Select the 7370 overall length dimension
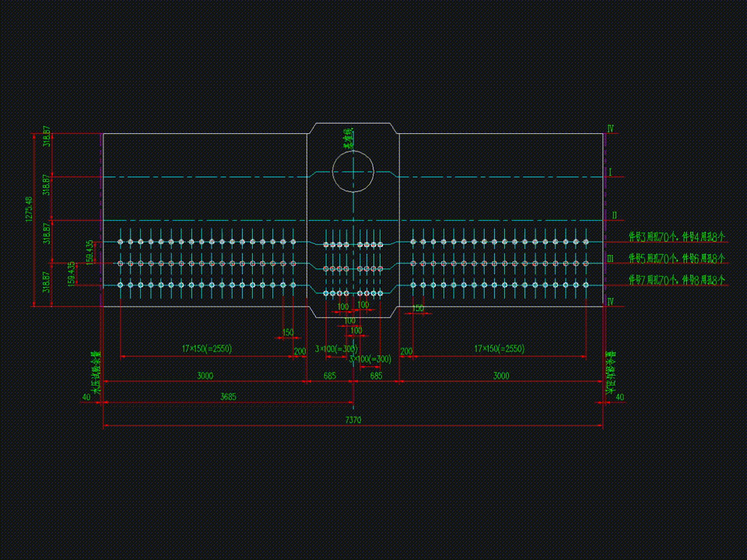This screenshot has height=560, width=747. pos(353,420)
